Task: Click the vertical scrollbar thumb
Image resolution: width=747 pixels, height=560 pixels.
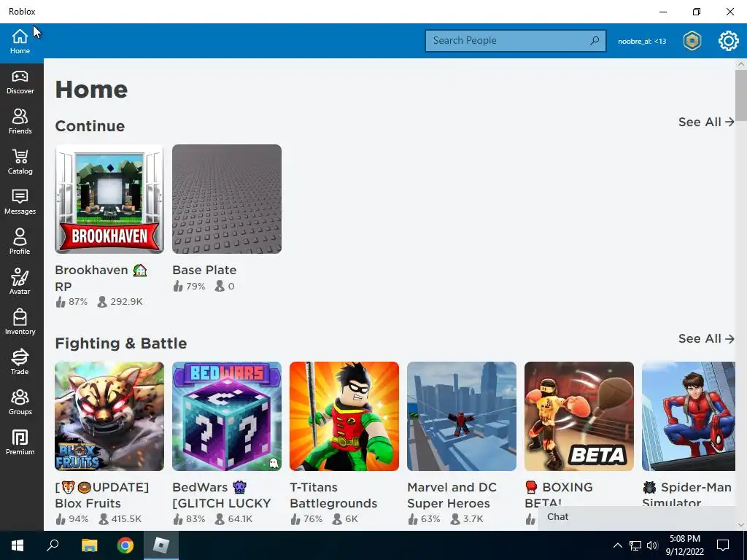Action: [741, 96]
